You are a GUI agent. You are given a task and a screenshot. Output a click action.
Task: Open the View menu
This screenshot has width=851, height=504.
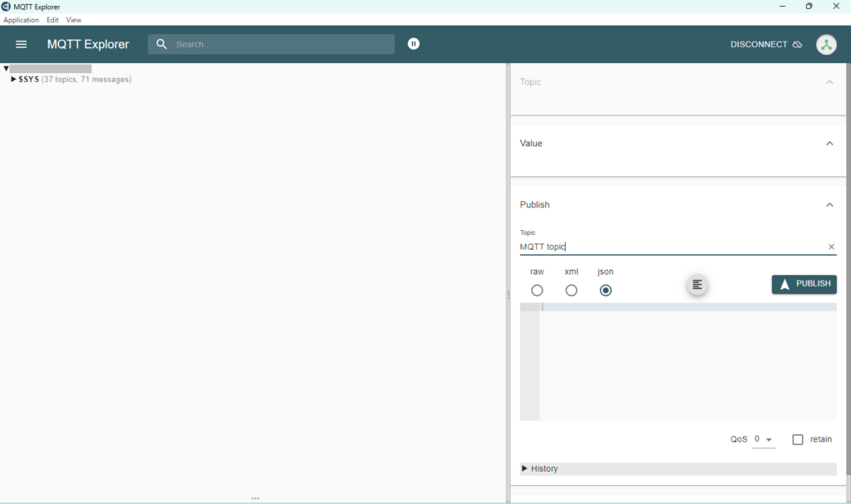[74, 20]
